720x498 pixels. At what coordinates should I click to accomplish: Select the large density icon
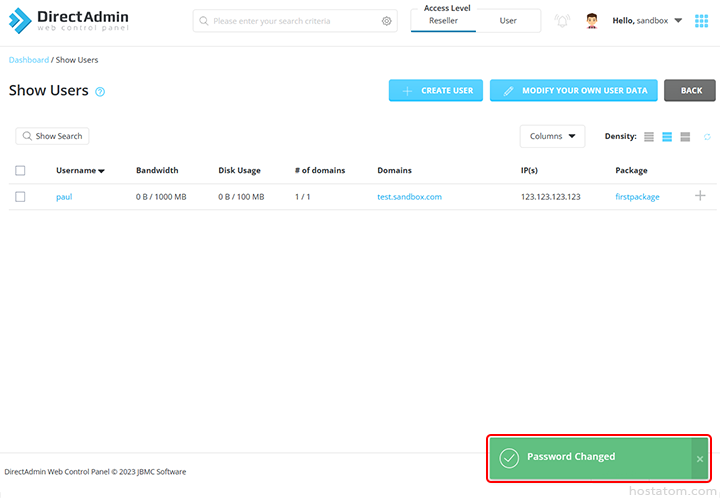(685, 137)
